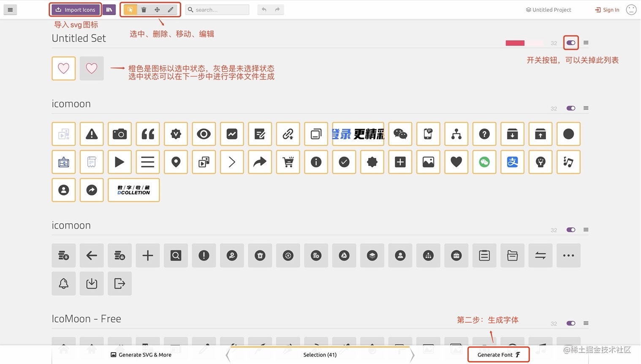
Task: Open the Untitled Set options menu
Action: click(586, 42)
